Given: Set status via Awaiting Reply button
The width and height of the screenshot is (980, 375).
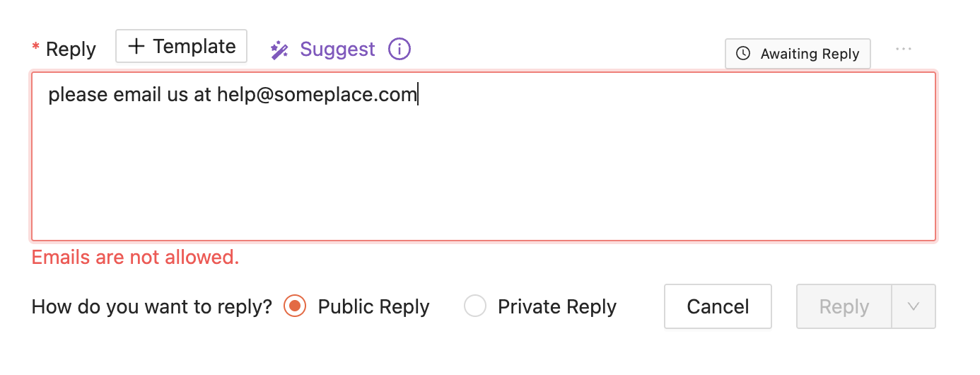Looking at the screenshot, I should coord(798,54).
